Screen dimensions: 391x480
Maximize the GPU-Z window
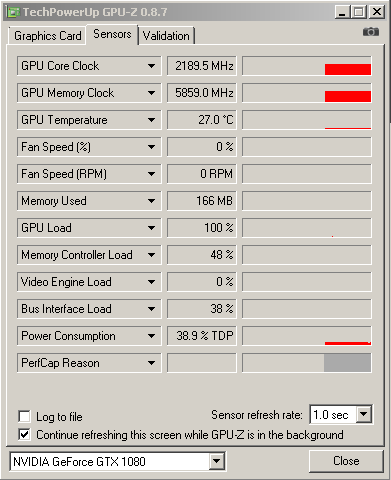(359, 12)
